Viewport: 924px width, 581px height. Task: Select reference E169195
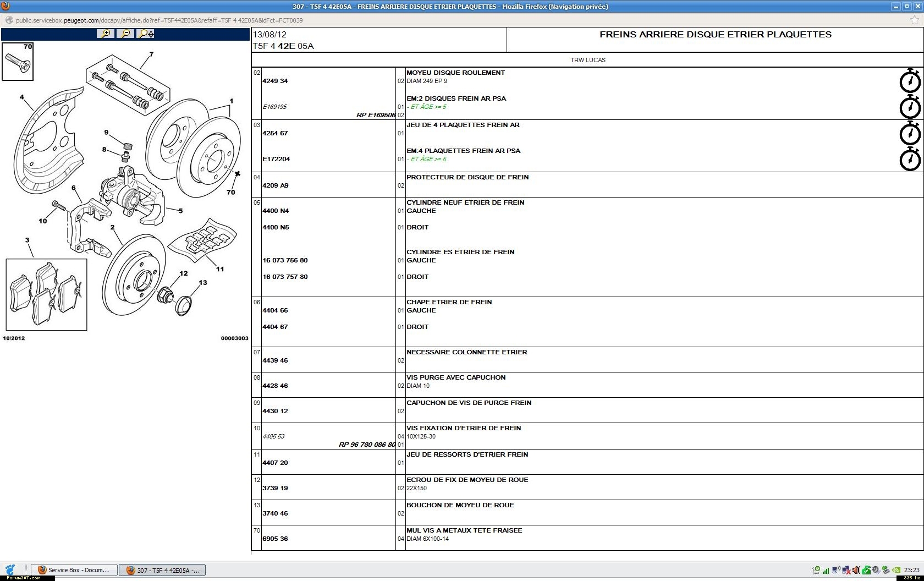click(x=274, y=107)
